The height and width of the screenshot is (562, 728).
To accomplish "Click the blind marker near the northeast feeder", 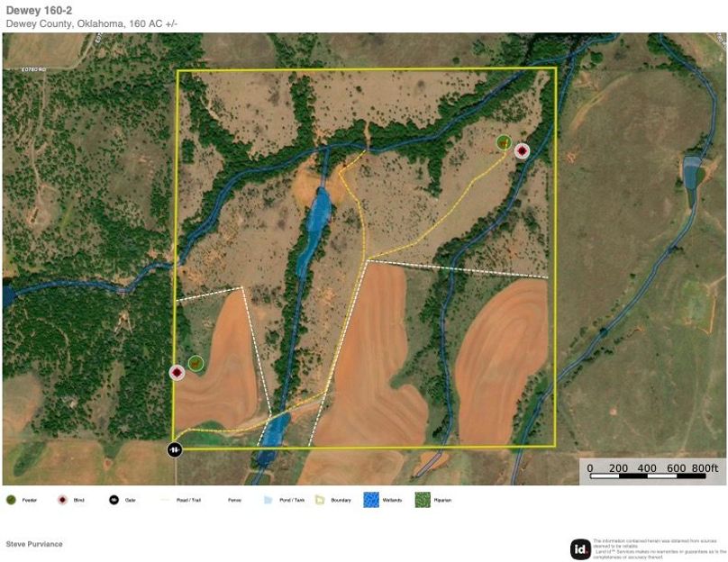I will tap(522, 151).
